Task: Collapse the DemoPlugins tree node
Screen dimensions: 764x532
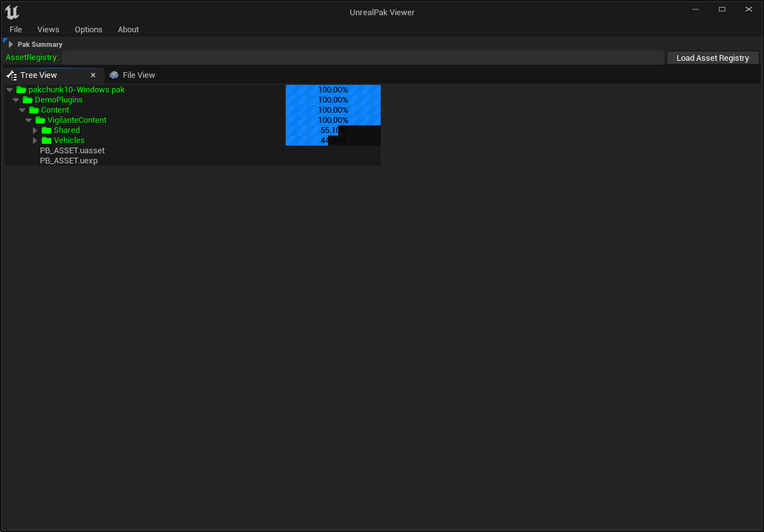Action: (x=16, y=100)
